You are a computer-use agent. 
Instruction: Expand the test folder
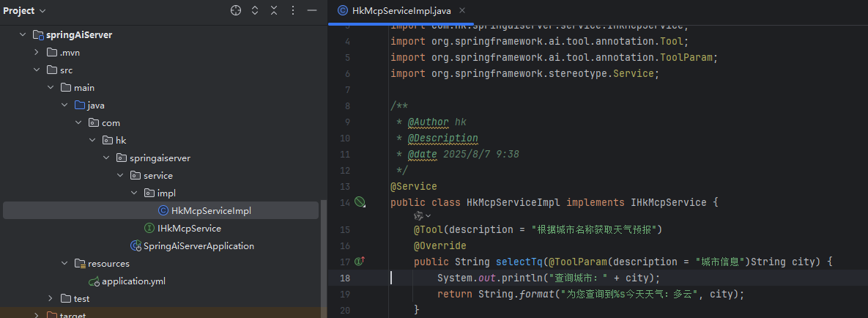point(50,299)
